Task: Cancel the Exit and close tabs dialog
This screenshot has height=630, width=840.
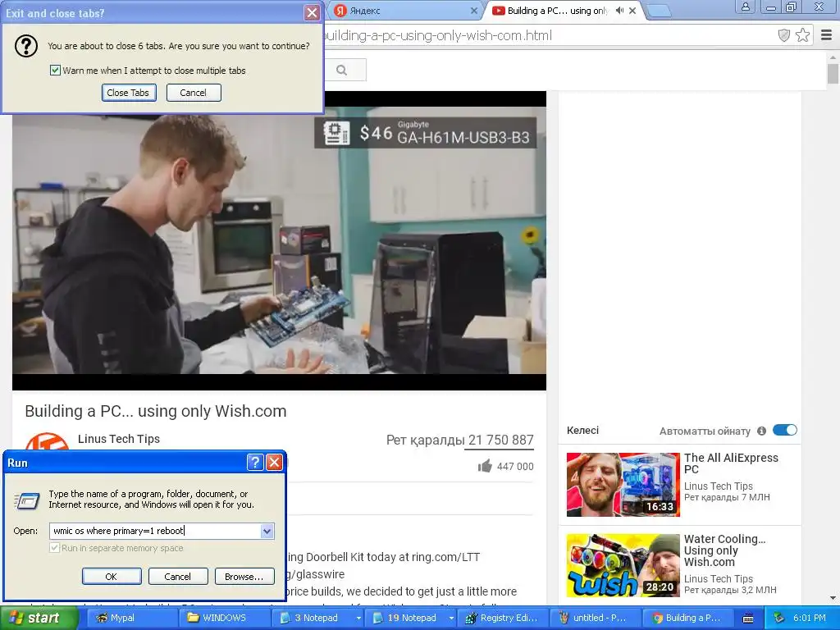Action: coord(194,93)
